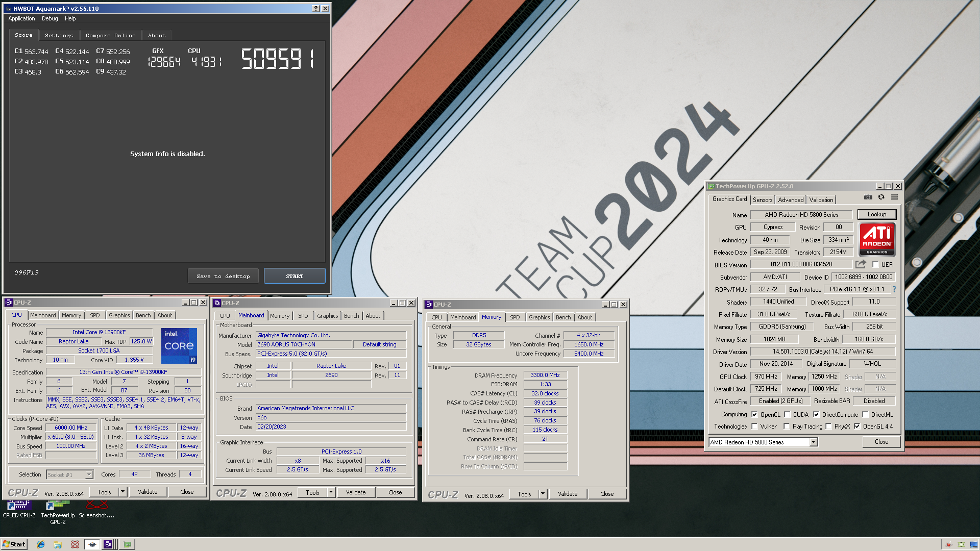
Task: Toggle the Vulkan checkbox
Action: tap(754, 427)
